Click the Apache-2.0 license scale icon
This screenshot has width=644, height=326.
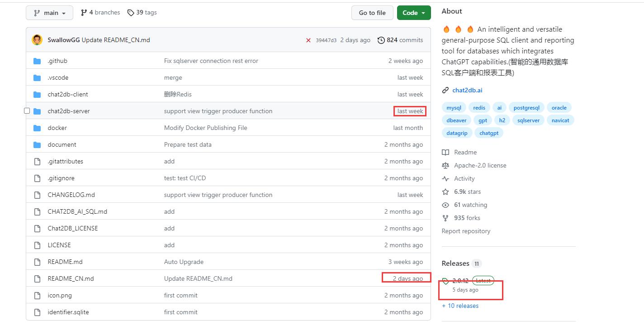[445, 165]
